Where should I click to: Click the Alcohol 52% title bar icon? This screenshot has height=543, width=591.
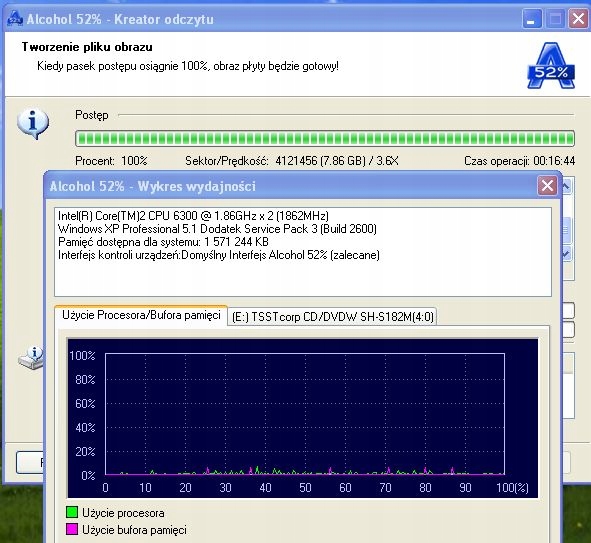point(15,18)
